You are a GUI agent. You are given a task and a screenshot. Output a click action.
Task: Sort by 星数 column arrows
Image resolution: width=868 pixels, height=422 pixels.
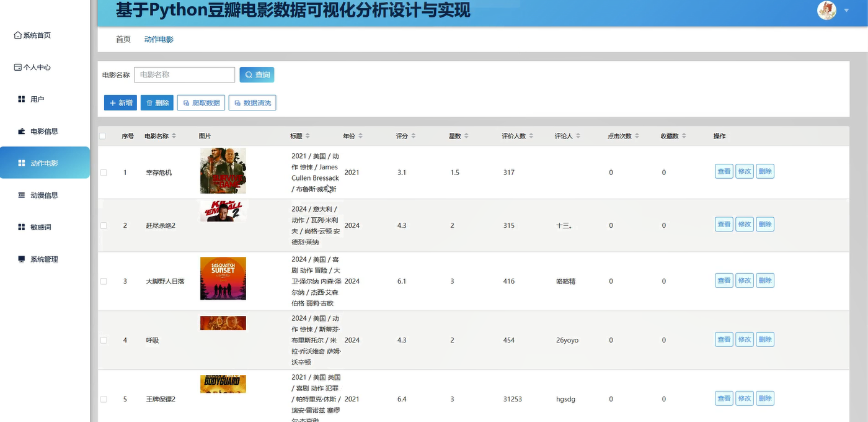[x=466, y=136]
